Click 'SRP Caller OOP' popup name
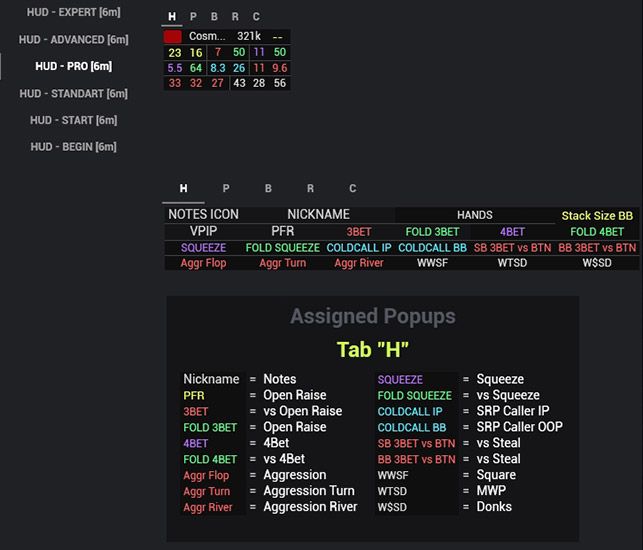This screenshot has width=643, height=550. [520, 427]
